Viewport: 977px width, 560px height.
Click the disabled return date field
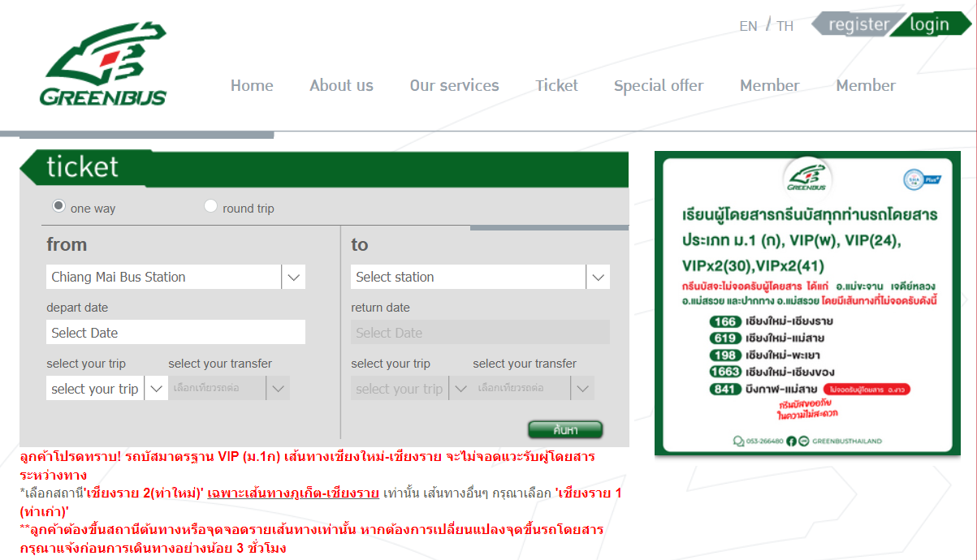[480, 333]
